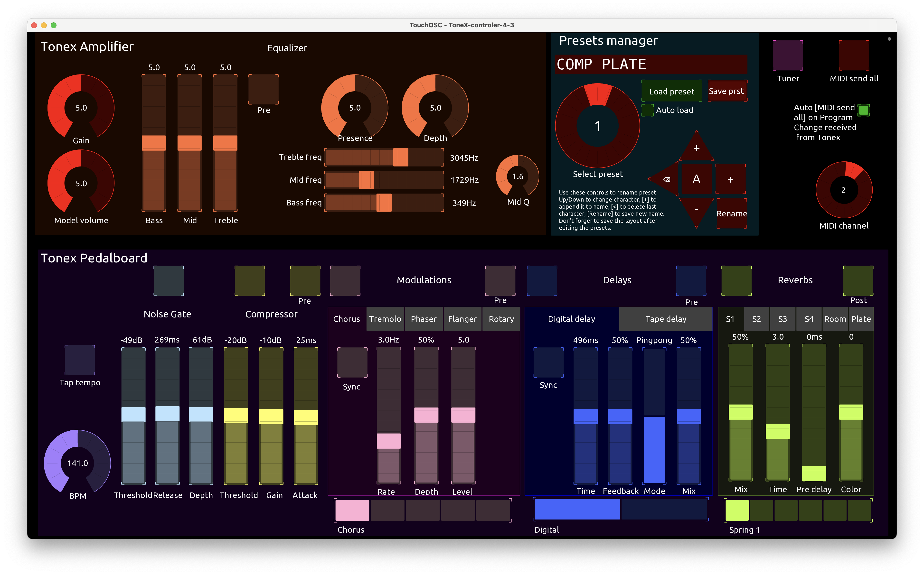Toggle the Equalizer Pre switch
The image size is (924, 575).
pos(263,89)
